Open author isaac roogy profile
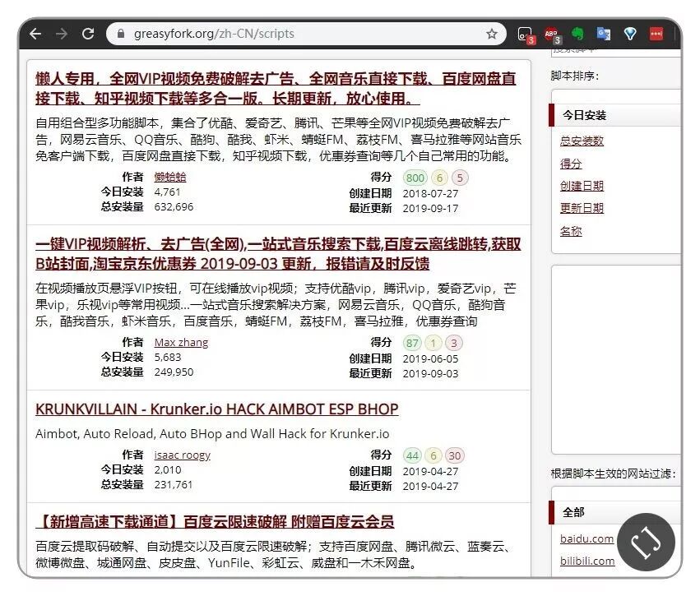Viewport: 700px width, 596px height. (182, 455)
